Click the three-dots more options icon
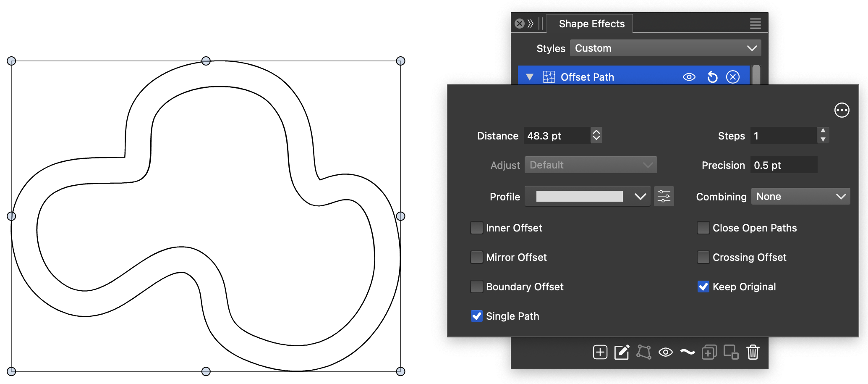The image size is (868, 384). 842,110
